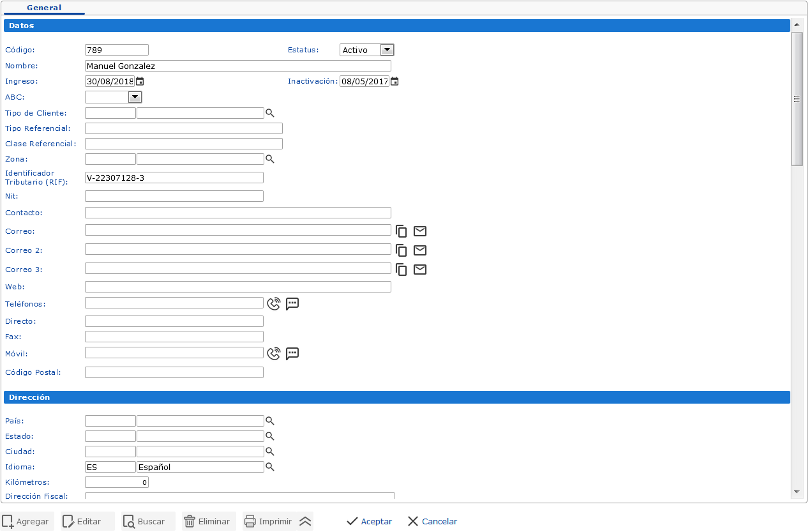Click the scrollbar down arrow
The image size is (812, 532).
point(797,492)
